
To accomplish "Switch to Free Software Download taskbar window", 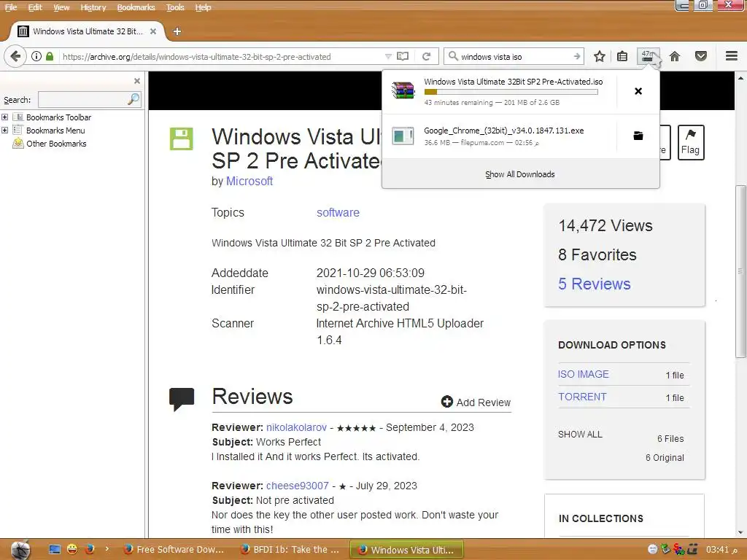I will tap(174, 550).
